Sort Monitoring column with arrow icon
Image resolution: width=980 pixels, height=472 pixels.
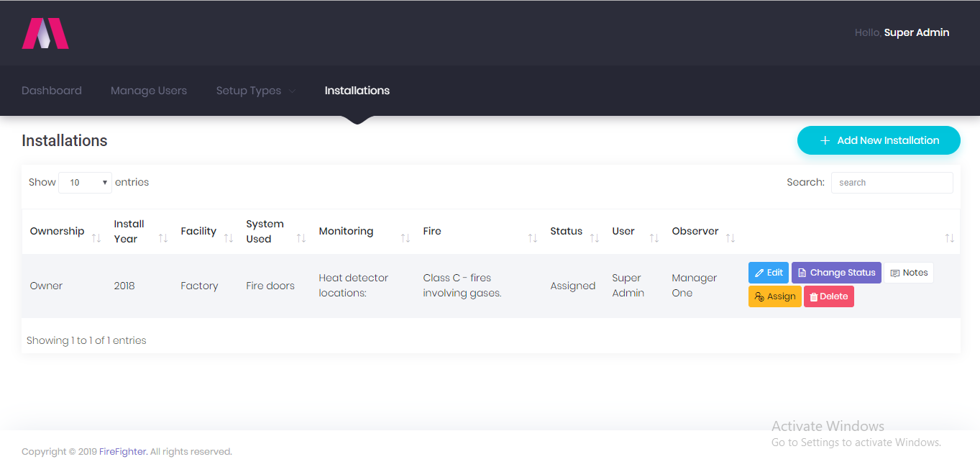[406, 238]
